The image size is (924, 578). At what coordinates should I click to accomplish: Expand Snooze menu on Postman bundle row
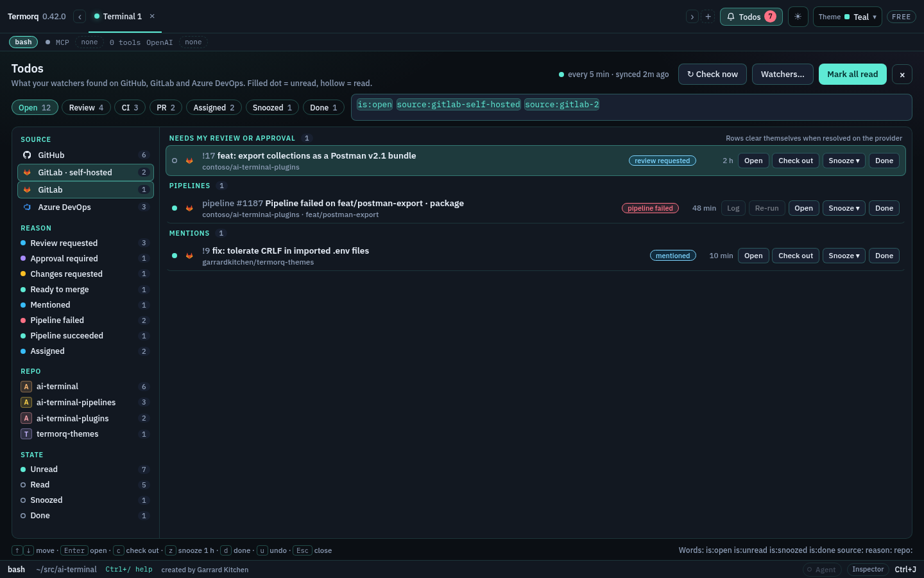coord(844,161)
